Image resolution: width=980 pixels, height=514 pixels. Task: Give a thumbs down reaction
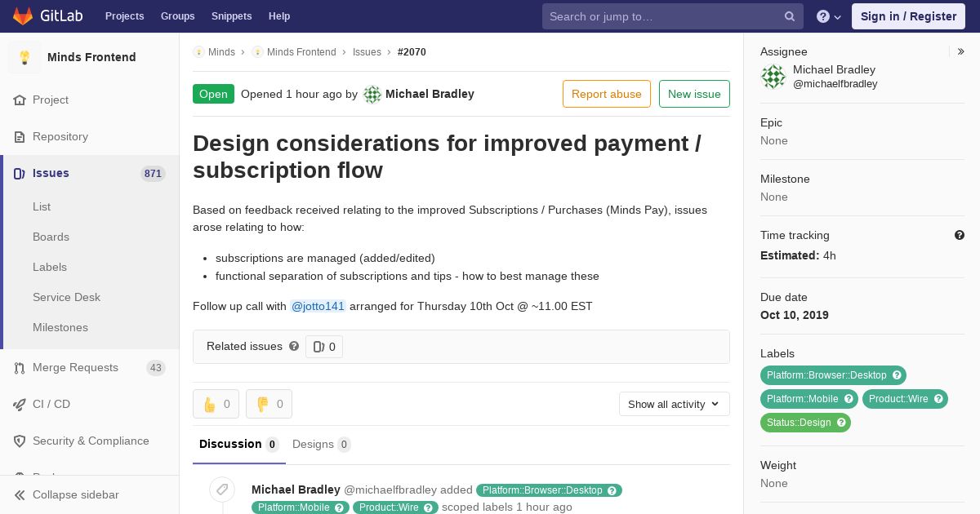(269, 404)
